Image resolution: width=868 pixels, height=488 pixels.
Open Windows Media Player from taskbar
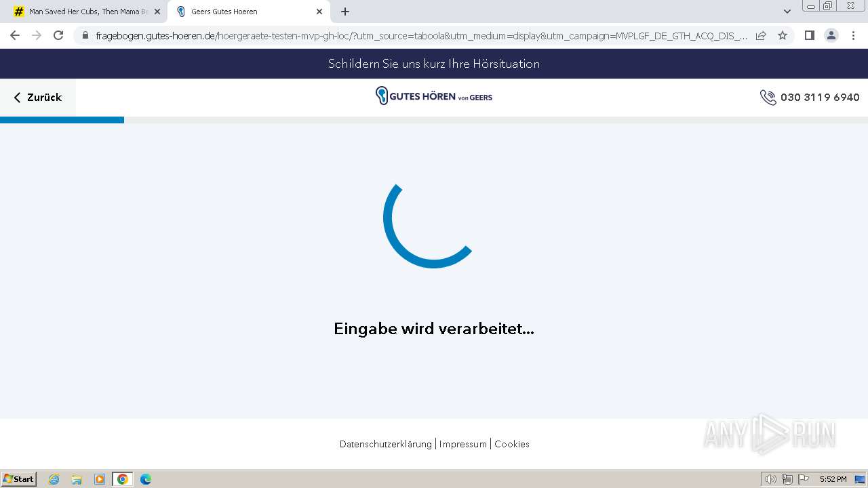100,479
